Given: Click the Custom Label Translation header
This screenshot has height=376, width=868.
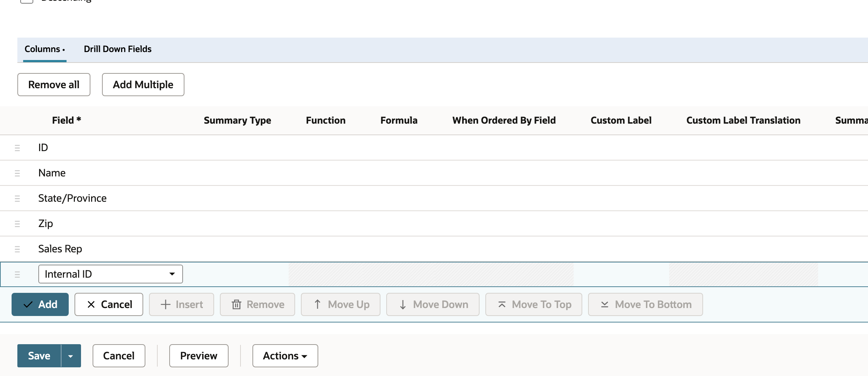Looking at the screenshot, I should (743, 120).
